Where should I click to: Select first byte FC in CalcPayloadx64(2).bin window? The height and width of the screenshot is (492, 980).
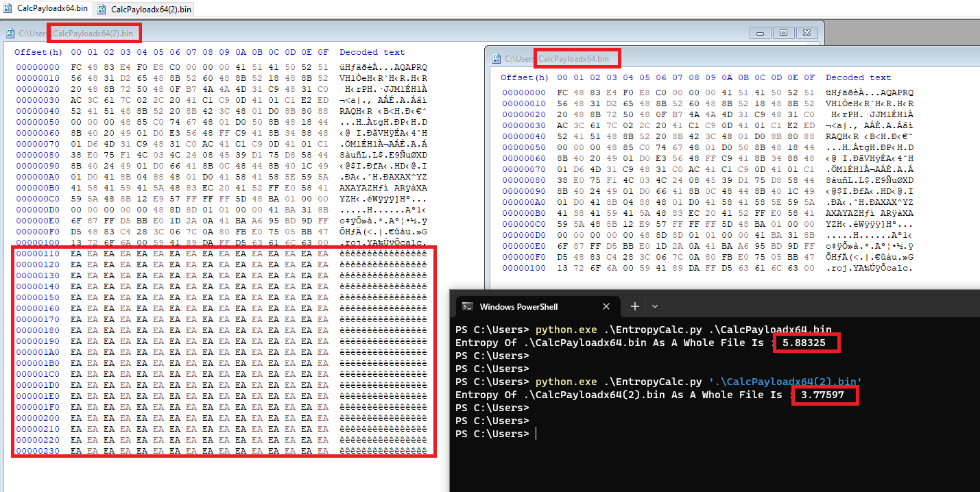click(76, 67)
